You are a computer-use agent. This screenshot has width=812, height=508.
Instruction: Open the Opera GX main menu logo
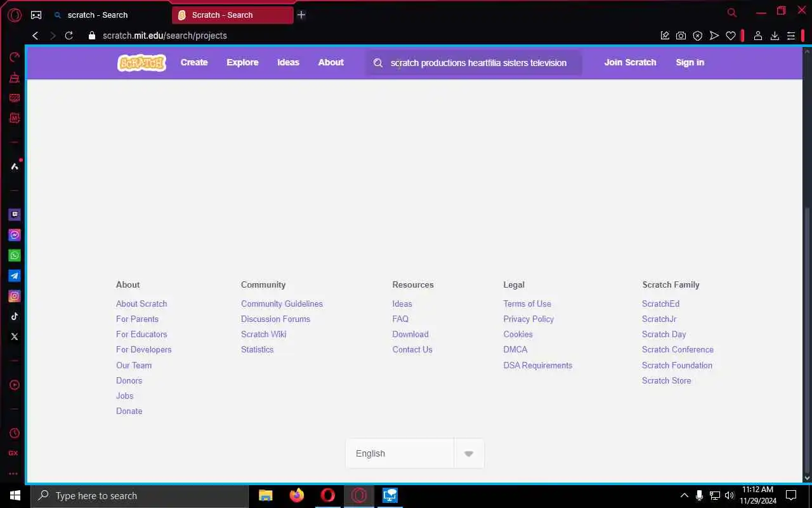tap(15, 15)
